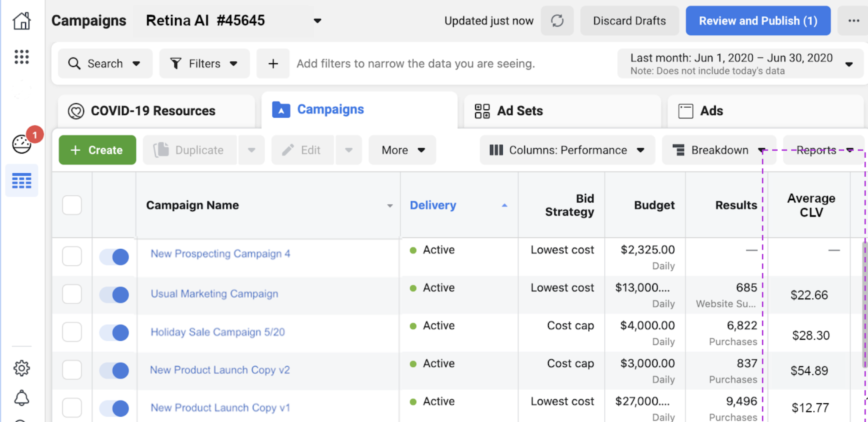Switch to the Ad Sets tab

(520, 111)
